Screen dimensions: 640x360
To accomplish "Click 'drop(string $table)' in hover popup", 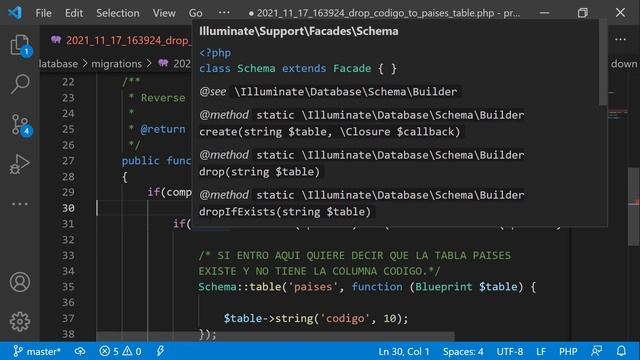I will pos(259,172).
